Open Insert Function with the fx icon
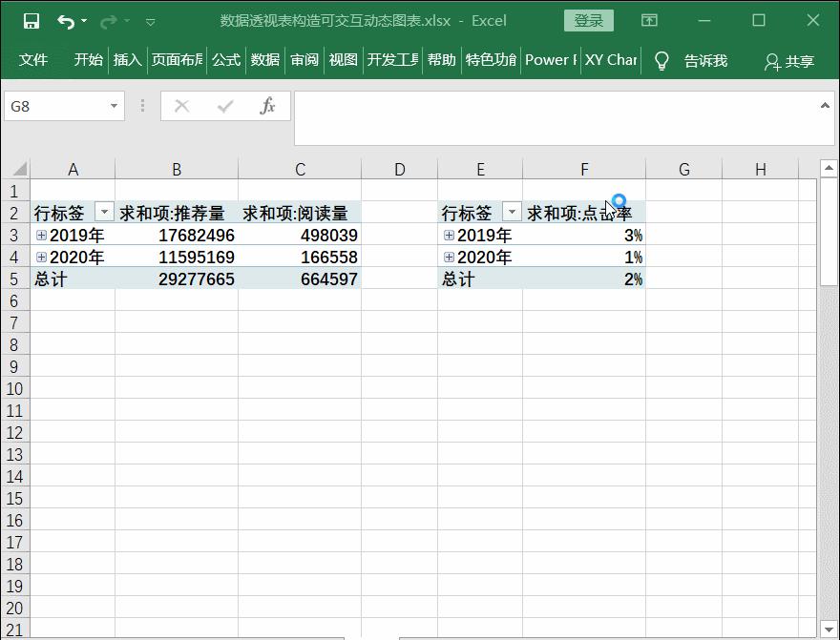This screenshot has width=840, height=640. click(267, 106)
